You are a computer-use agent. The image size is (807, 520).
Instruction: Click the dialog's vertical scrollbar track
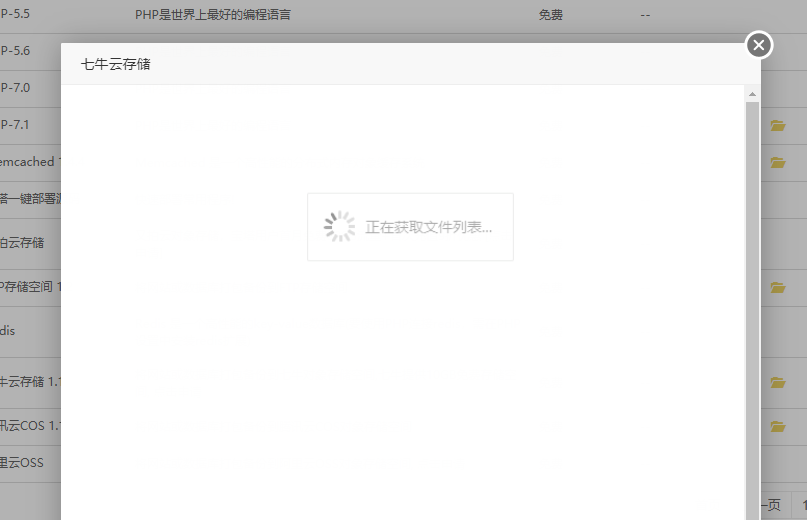(752, 309)
